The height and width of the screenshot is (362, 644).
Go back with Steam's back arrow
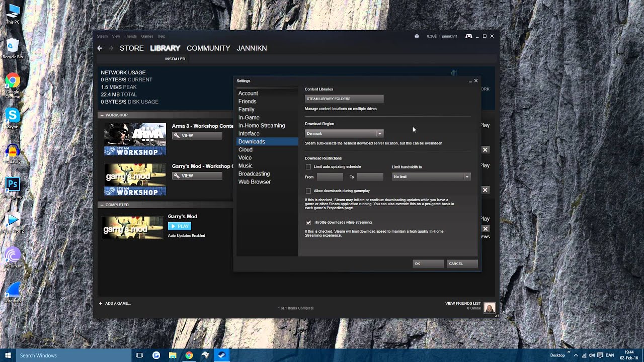click(x=100, y=48)
